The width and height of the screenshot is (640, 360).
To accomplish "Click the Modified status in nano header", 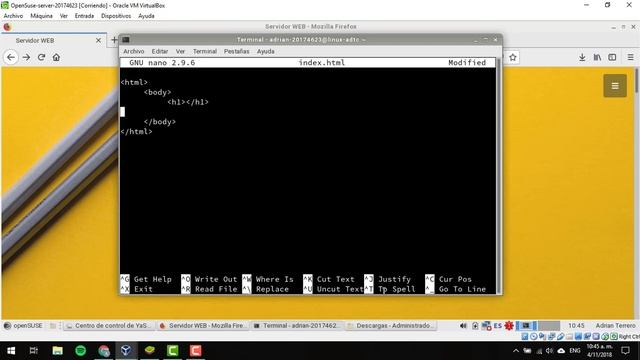I will [x=467, y=62].
